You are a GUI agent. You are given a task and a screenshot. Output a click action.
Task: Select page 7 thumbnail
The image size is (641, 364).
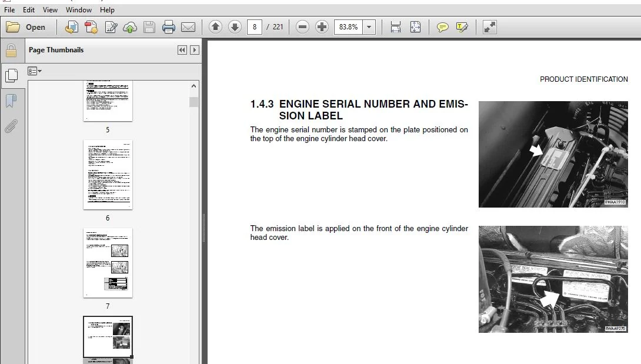pyautogui.click(x=108, y=263)
